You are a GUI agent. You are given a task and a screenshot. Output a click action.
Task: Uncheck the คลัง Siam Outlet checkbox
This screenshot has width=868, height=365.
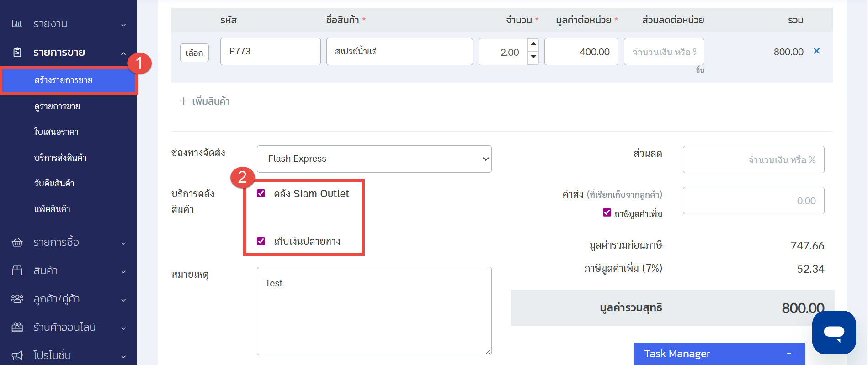click(261, 193)
